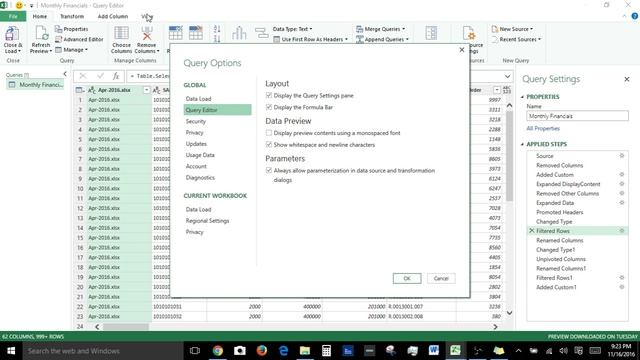Open Word from the taskbar
640x360 pixels.
pyautogui.click(x=433, y=351)
